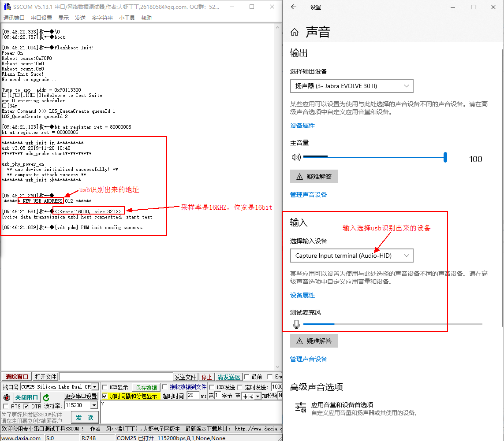The height and width of the screenshot is (441, 504).
Task: Uncheck the DTR checkbox
Action: pos(26,406)
